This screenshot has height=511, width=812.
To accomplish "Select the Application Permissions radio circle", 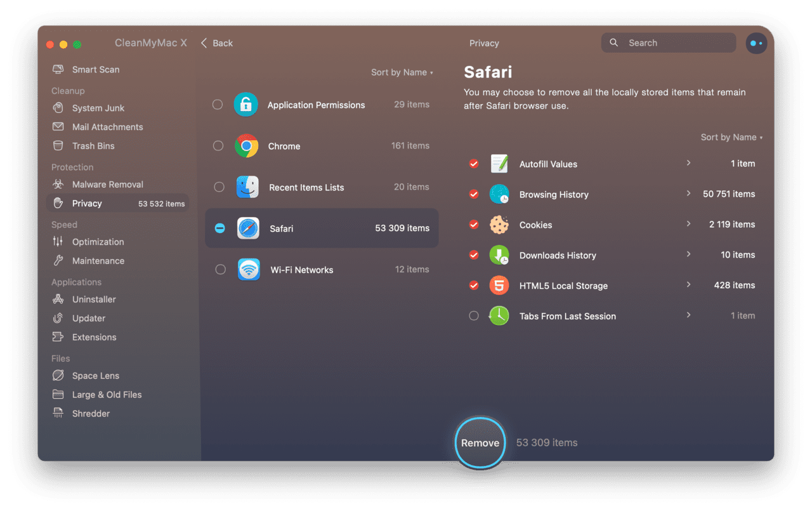I will pyautogui.click(x=218, y=104).
